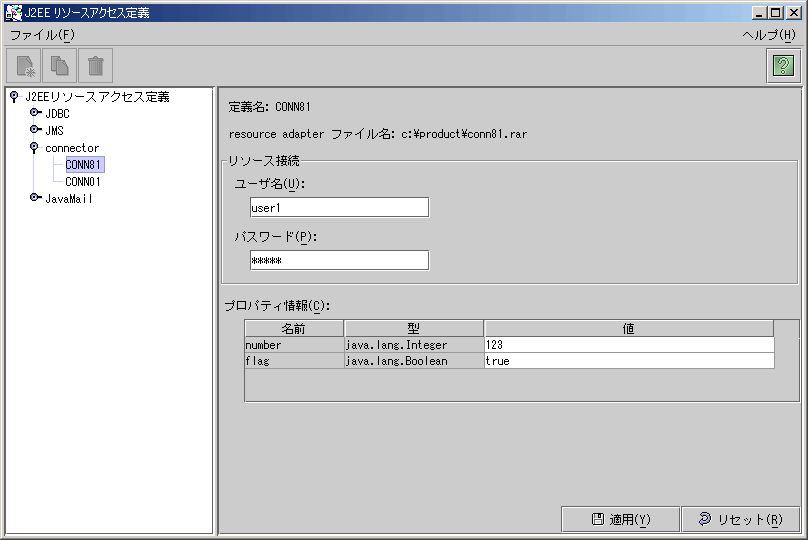Click the resource adapter ファイル名 path text

[378, 134]
